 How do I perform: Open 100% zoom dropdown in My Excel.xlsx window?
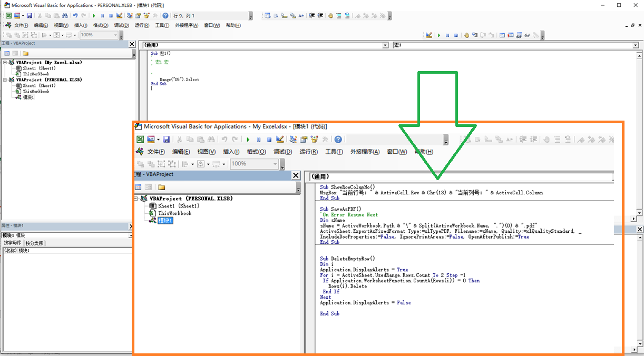275,164
